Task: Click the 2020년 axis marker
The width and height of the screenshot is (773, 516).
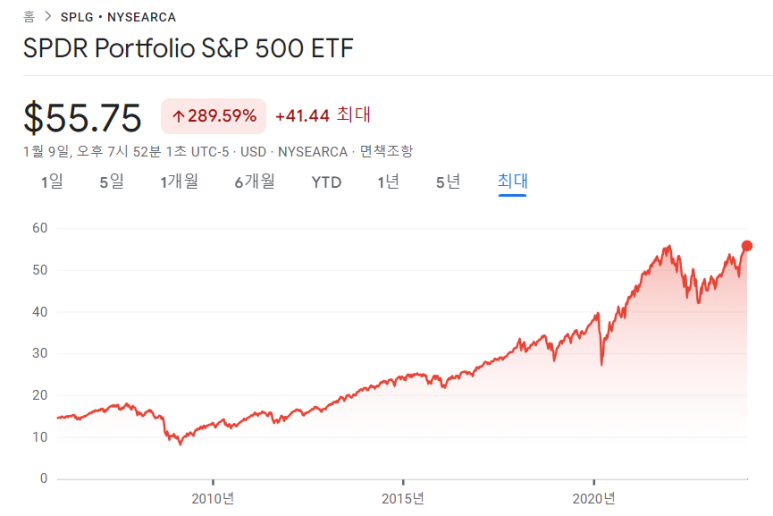Action: [594, 498]
